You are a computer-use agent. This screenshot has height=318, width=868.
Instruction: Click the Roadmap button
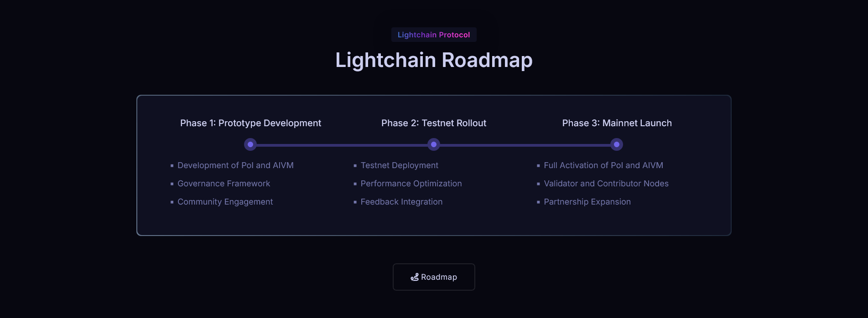click(434, 277)
